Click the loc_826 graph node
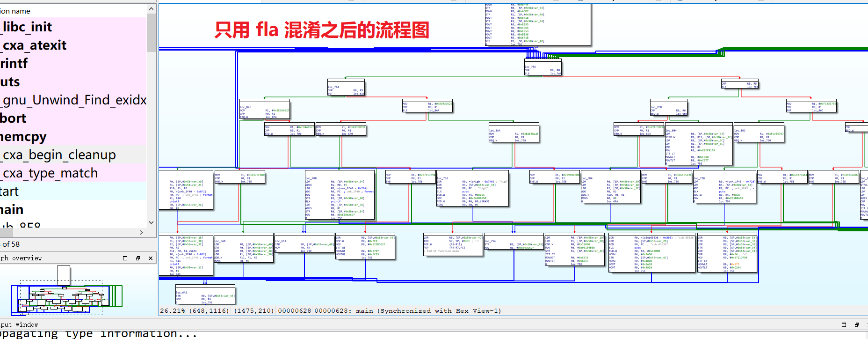868x339 pixels. tap(265, 109)
